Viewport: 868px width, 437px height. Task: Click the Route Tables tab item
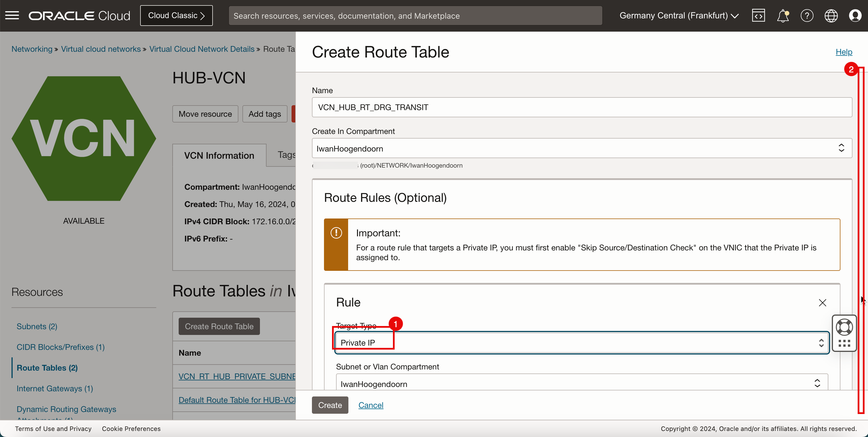[47, 367]
